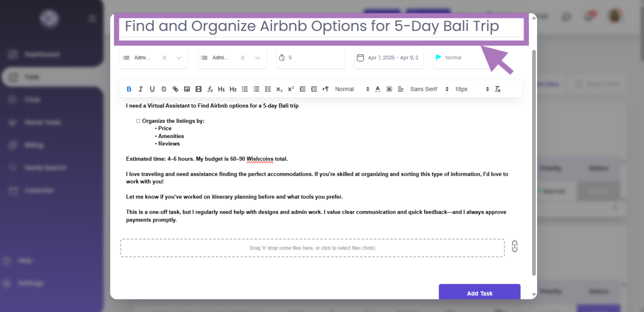Apply Heading 2 style
The image size is (644, 312).
tap(233, 89)
